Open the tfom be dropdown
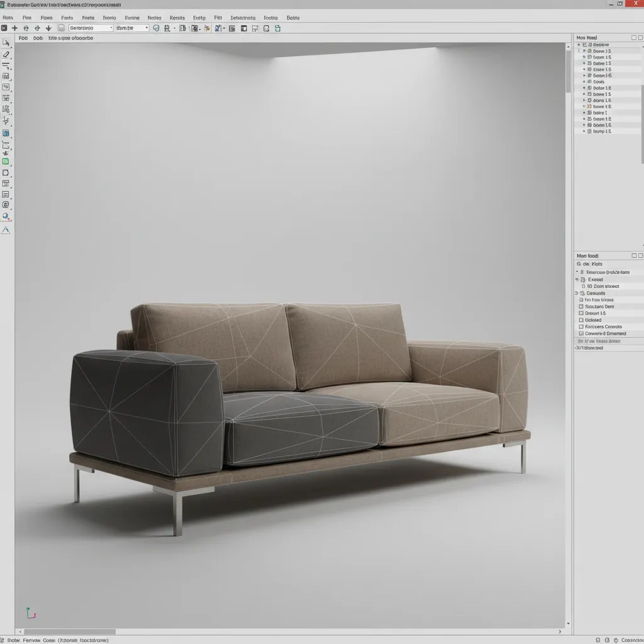The height and width of the screenshot is (644, 644). (132, 28)
